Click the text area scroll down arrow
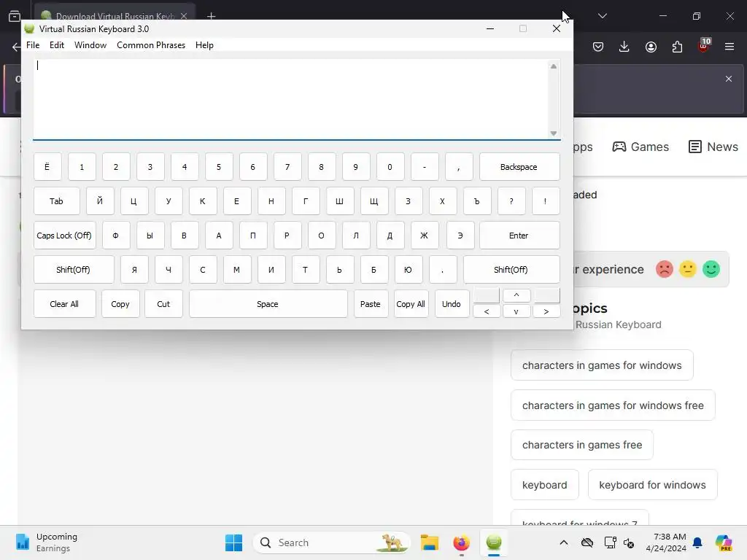Viewport: 747px width, 560px height. [x=554, y=133]
